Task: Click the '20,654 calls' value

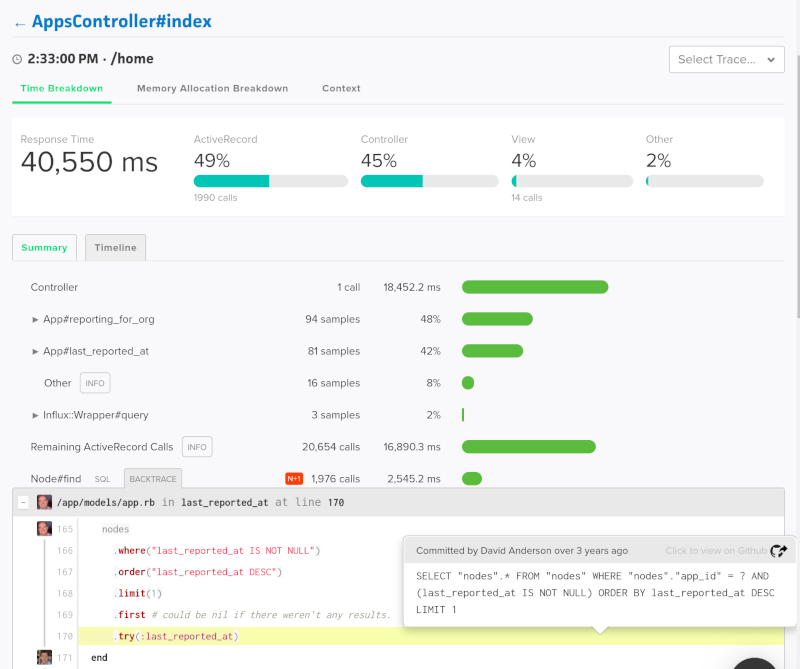Action: (x=331, y=447)
